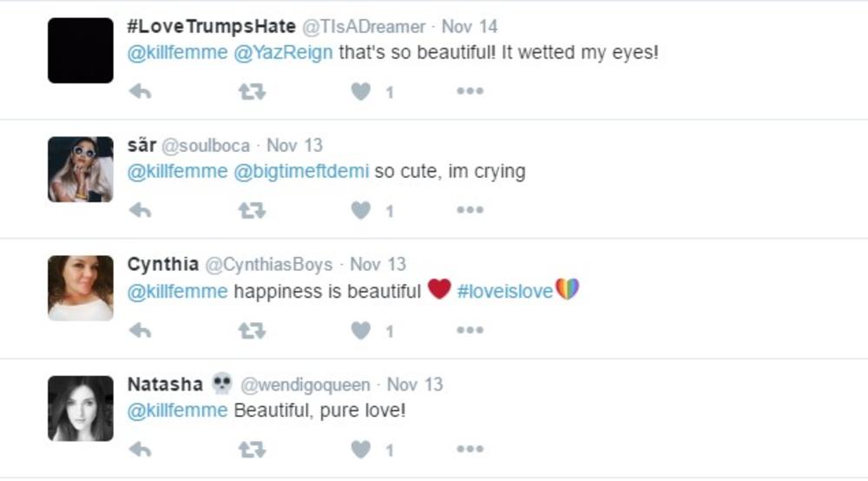This screenshot has height=481, width=868.
Task: Open more options on #LoveTrumpsHate tweet
Action: (x=470, y=91)
